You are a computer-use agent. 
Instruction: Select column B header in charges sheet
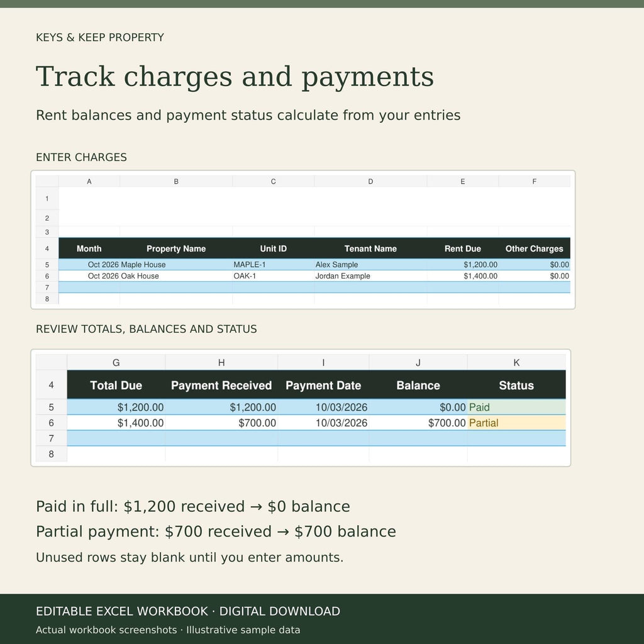pos(176,181)
